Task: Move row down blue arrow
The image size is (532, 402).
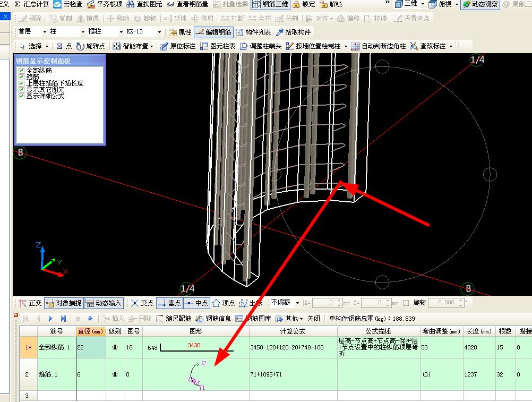Action: pos(90,319)
